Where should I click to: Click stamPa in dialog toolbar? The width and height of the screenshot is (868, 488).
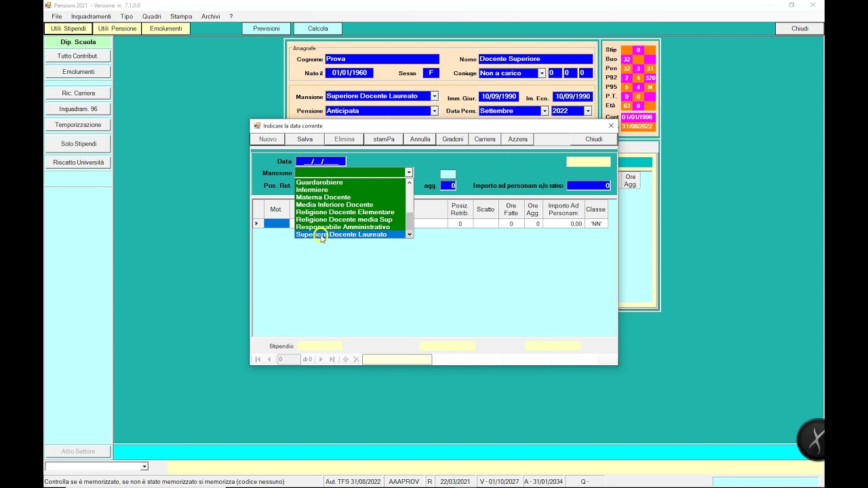(x=384, y=139)
